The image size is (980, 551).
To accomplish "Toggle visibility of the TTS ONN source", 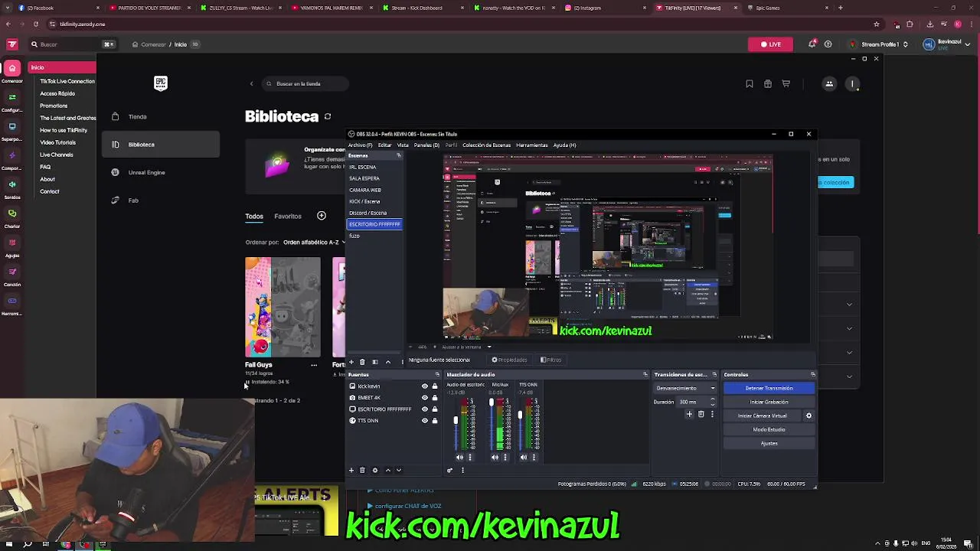I will coord(425,421).
